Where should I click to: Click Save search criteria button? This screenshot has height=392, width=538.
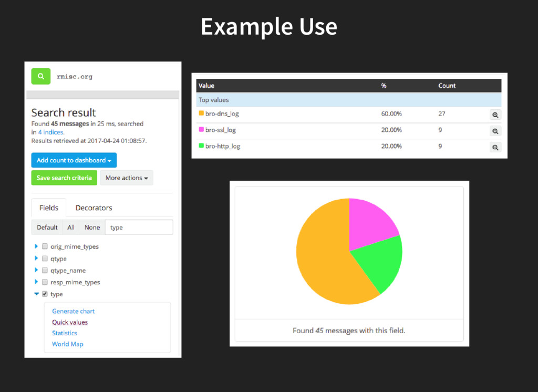click(x=64, y=178)
